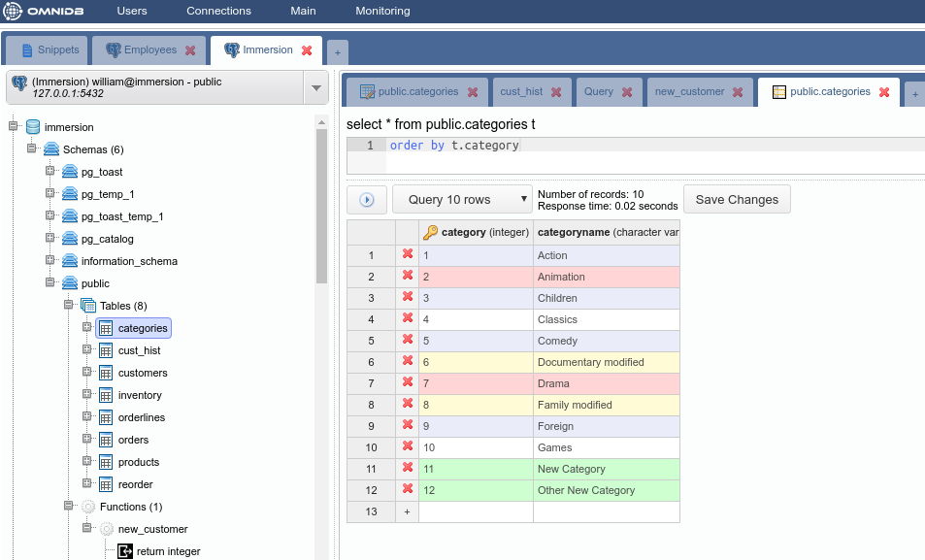Delete the Drama row with its red X

(x=407, y=381)
